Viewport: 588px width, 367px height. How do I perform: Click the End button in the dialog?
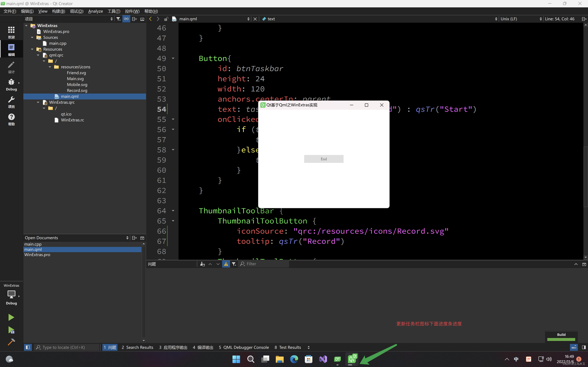324,159
